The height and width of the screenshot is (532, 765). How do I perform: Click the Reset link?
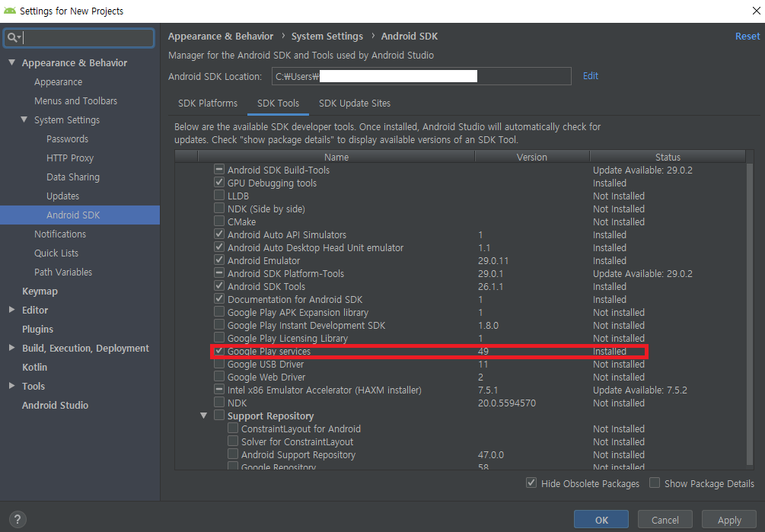pos(747,37)
